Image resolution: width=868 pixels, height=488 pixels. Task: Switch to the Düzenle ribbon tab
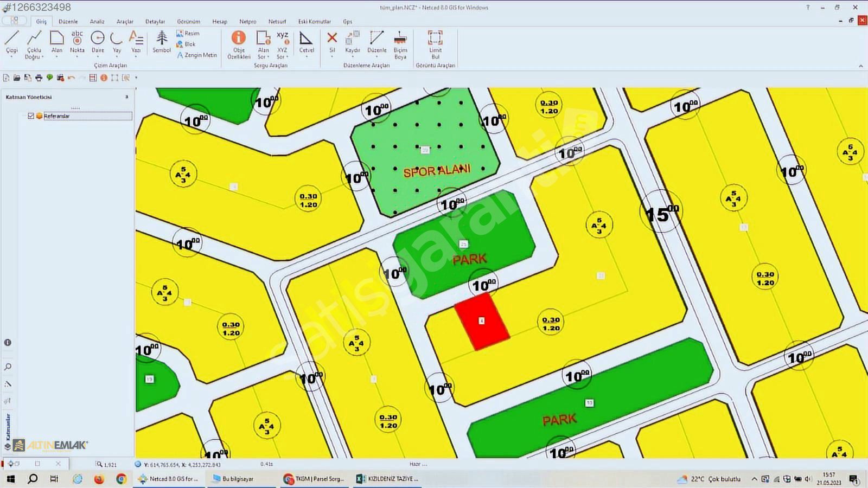(68, 22)
